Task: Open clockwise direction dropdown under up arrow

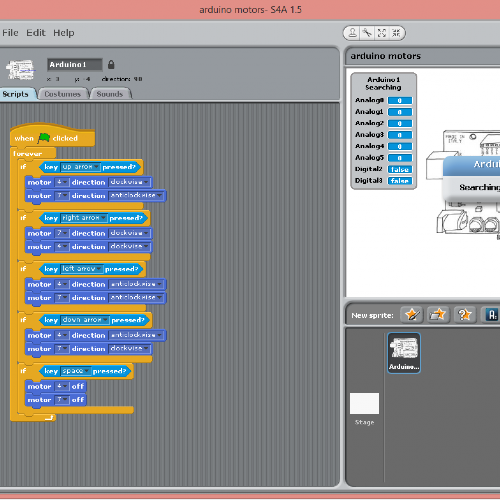Action: click(129, 182)
